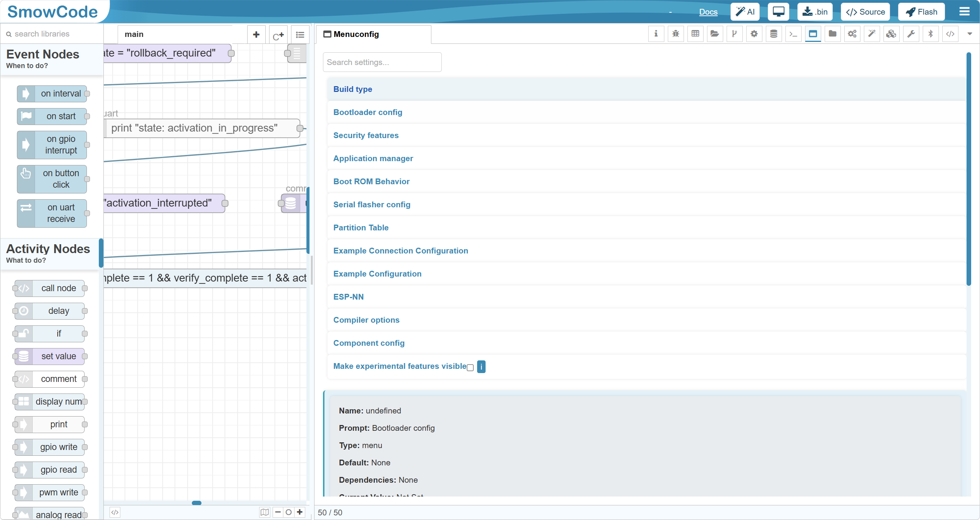Open the multiple gears panel
Viewport: 980px width, 520px height.
click(852, 34)
